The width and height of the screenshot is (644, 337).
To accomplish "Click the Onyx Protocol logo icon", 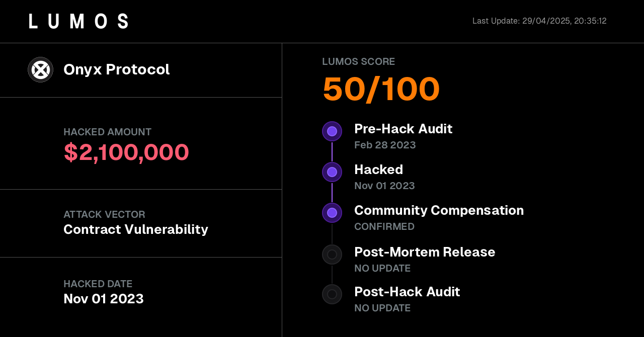I will 40,69.
